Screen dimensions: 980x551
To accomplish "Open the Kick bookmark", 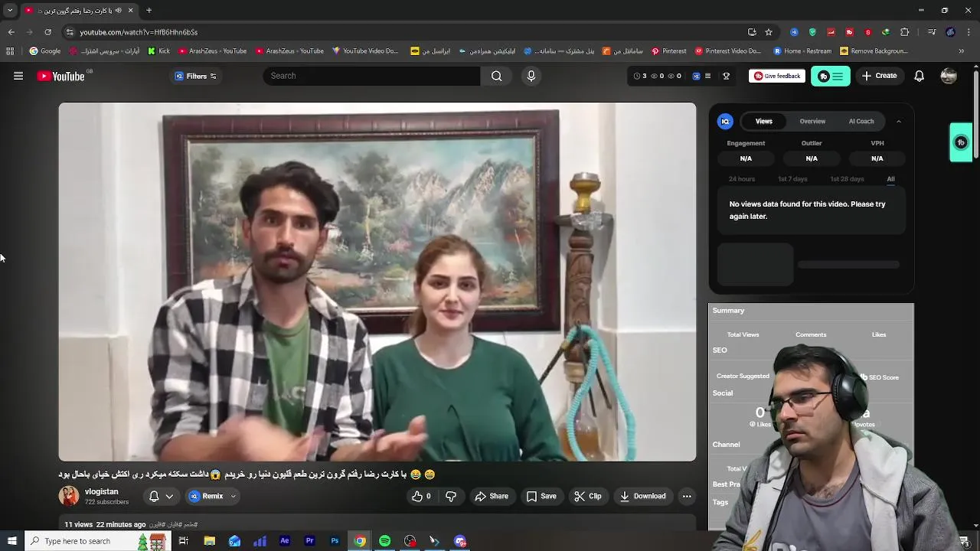I will tap(158, 51).
